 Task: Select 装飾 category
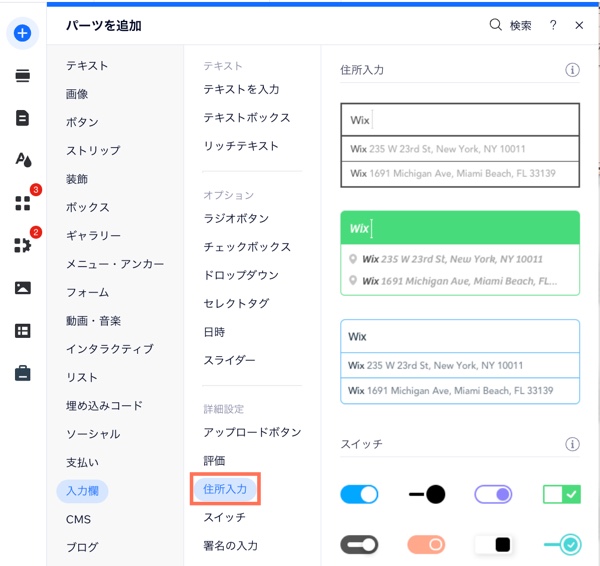pos(77,179)
